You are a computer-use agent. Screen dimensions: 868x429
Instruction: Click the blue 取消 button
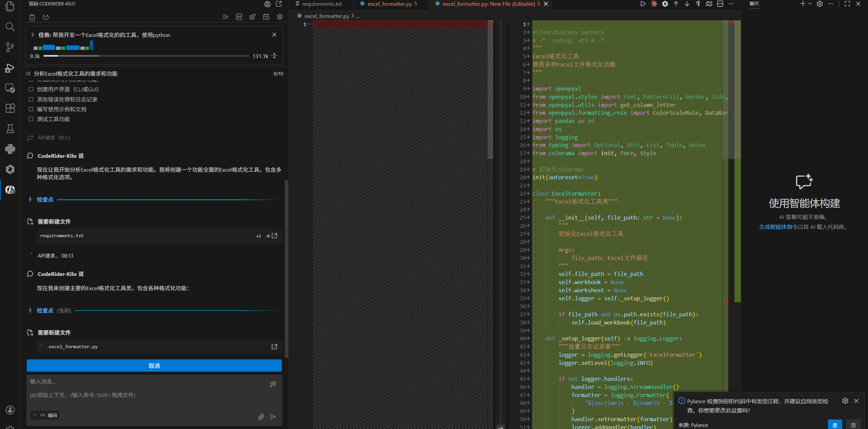154,366
